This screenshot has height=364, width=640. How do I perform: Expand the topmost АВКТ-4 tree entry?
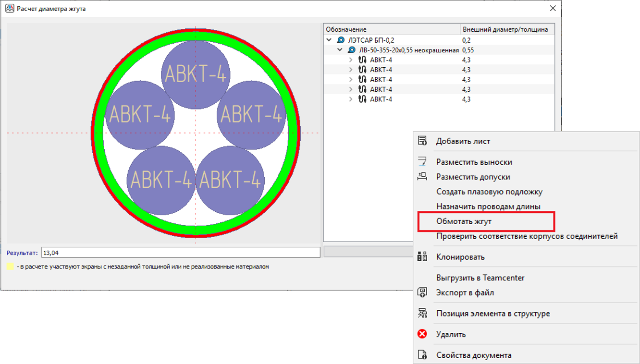pyautogui.click(x=351, y=60)
